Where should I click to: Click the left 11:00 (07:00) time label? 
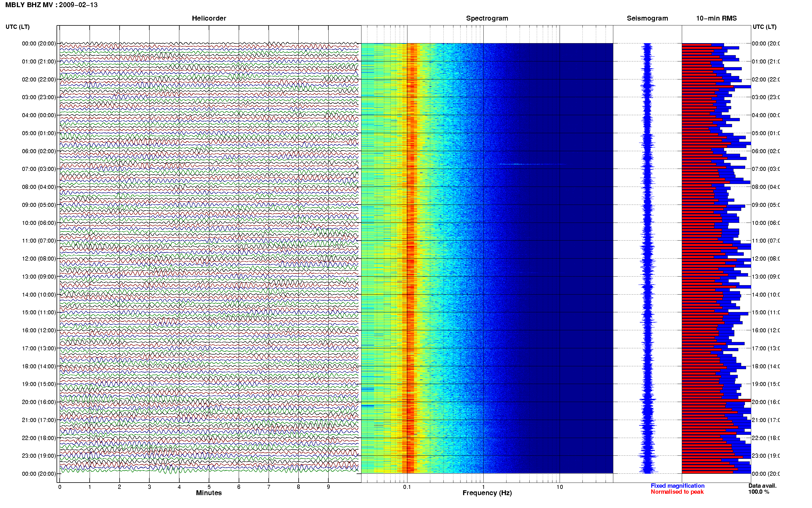click(39, 241)
